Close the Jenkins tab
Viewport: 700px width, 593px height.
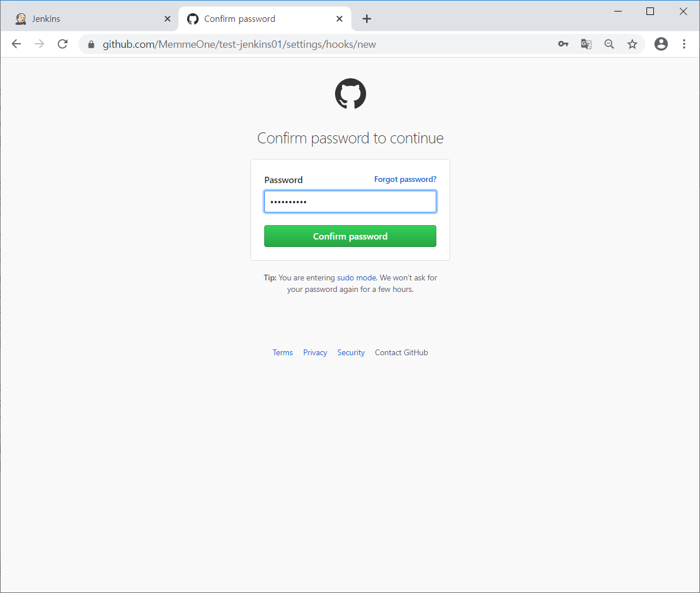[x=167, y=19]
